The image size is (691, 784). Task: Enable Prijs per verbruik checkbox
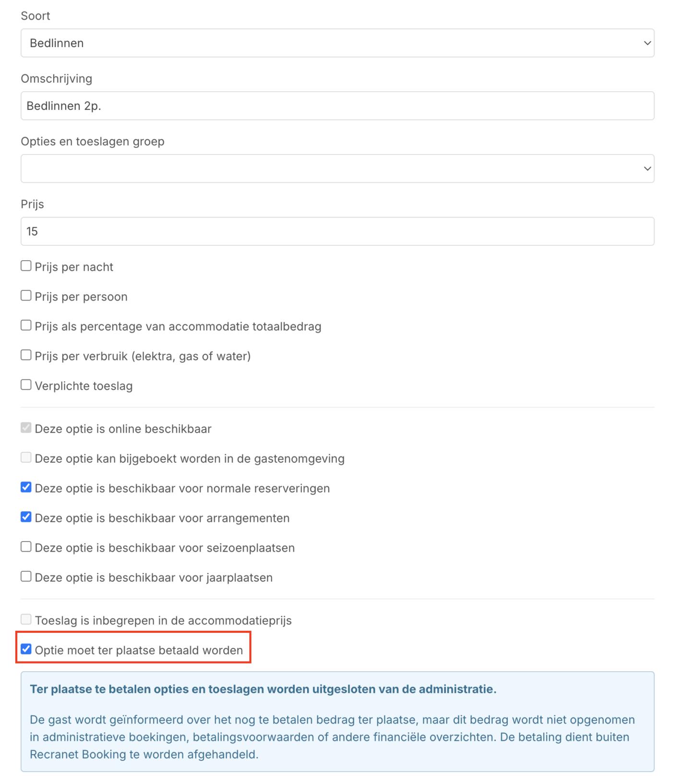pyautogui.click(x=26, y=355)
